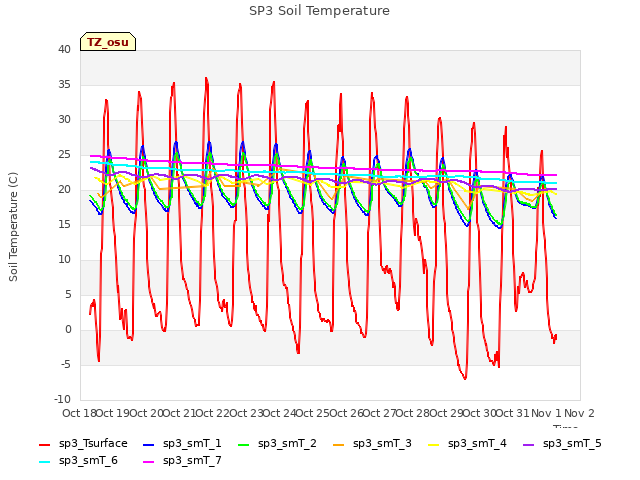Click the SP3 Soil Temperature chart title
This screenshot has width=640, height=480.
319,11
